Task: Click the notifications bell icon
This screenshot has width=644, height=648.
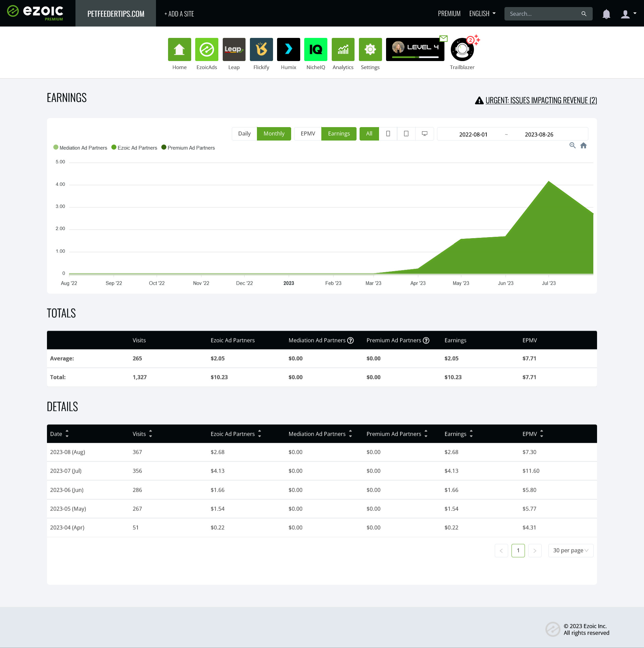Action: pos(606,14)
